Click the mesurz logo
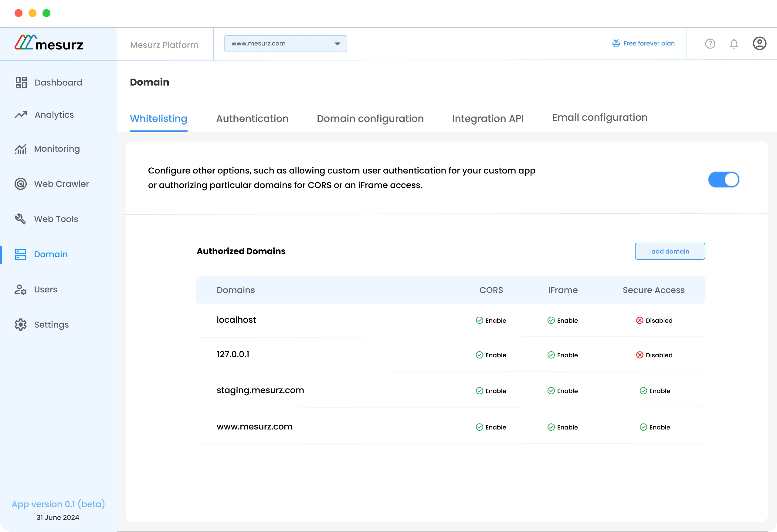The image size is (777, 532). 49,43
